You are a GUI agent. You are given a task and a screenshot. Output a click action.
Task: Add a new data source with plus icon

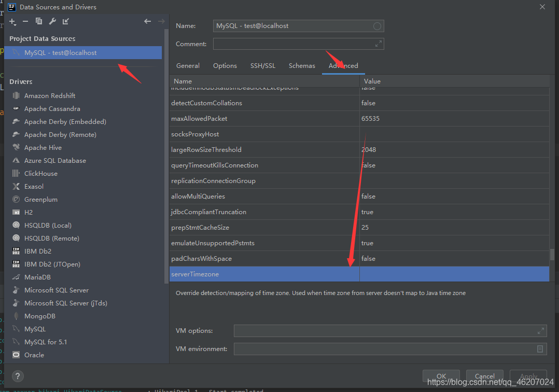tap(12, 22)
